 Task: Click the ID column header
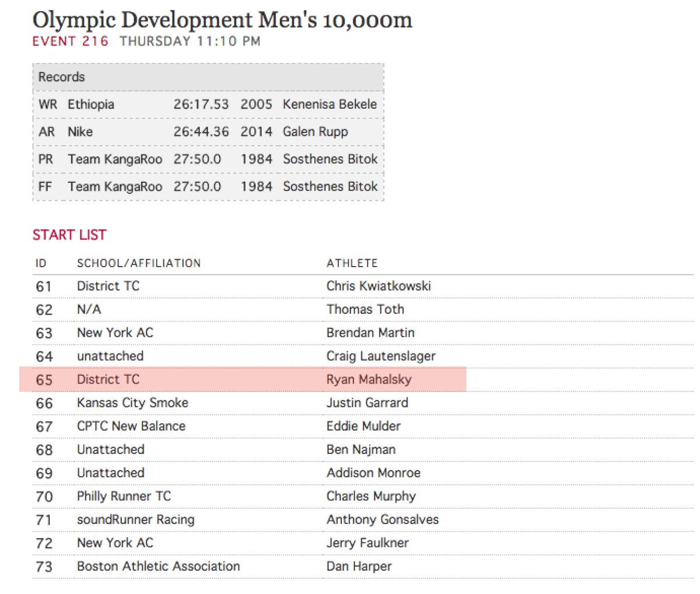[41, 263]
